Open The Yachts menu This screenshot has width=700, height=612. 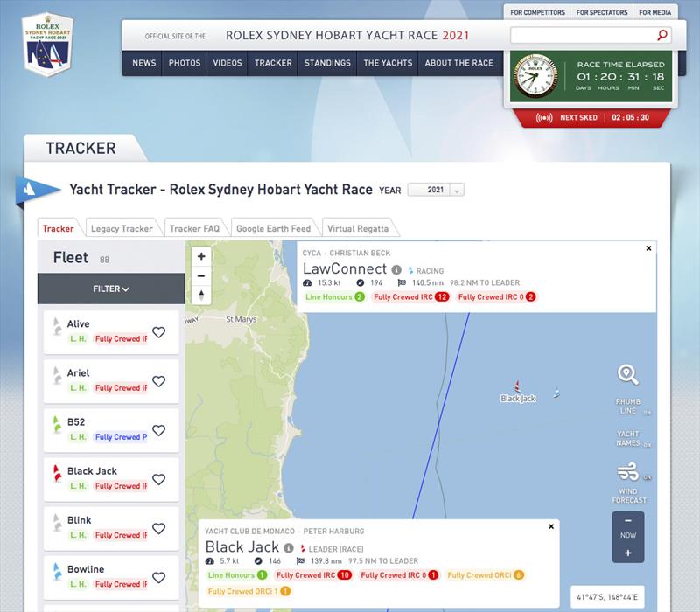[388, 63]
